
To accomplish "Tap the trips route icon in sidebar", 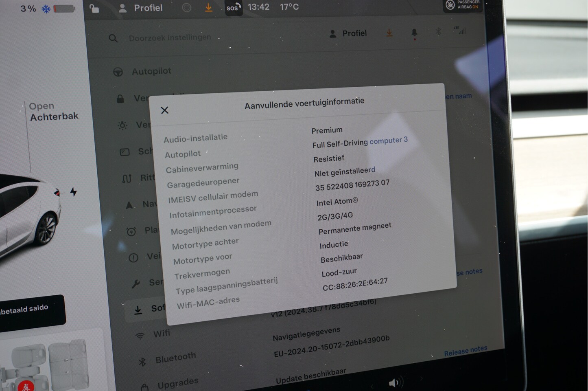I will point(127,178).
